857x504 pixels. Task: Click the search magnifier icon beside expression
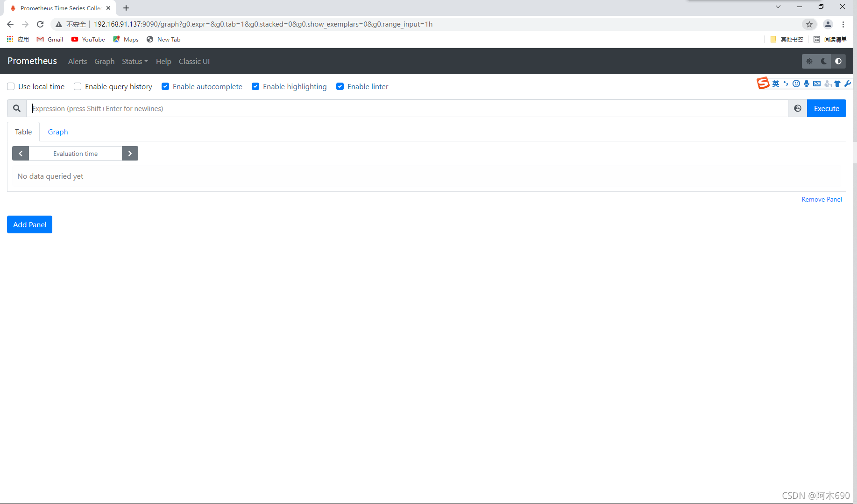coord(17,108)
